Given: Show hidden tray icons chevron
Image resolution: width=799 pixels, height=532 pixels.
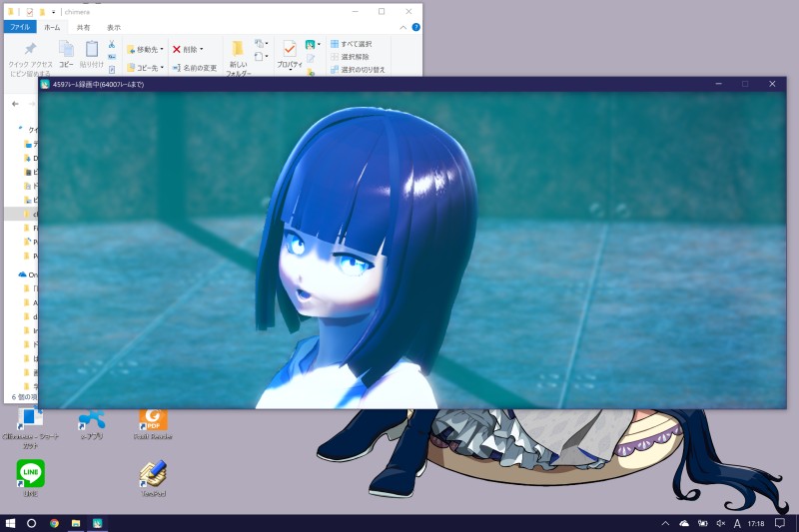Looking at the screenshot, I should (x=665, y=523).
